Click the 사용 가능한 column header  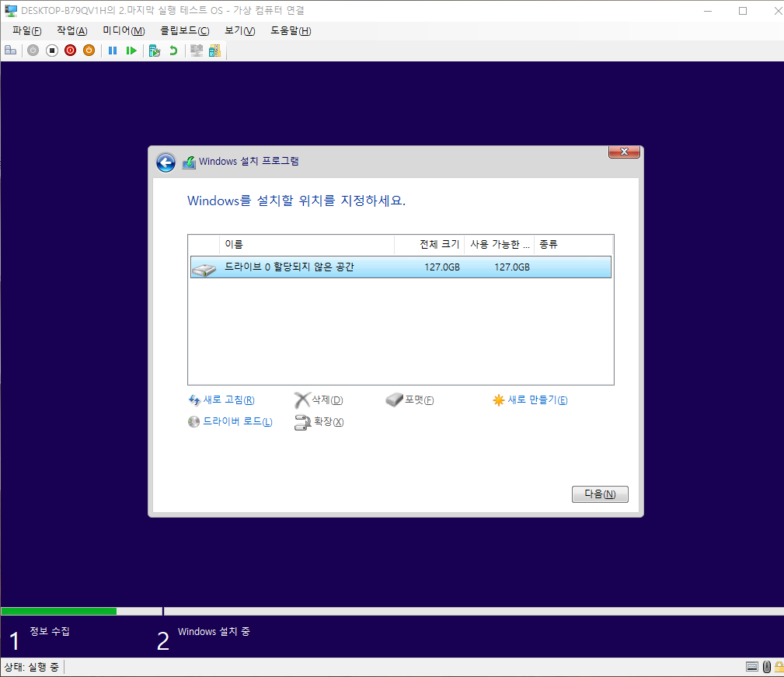[499, 244]
